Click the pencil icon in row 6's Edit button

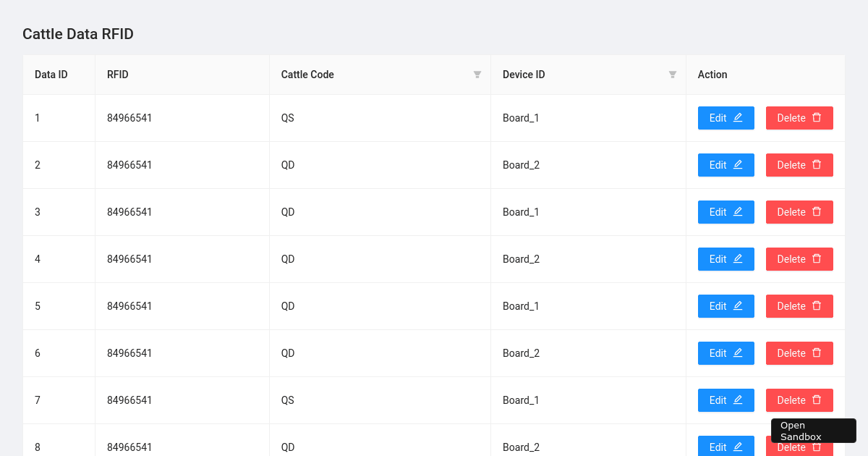point(738,352)
